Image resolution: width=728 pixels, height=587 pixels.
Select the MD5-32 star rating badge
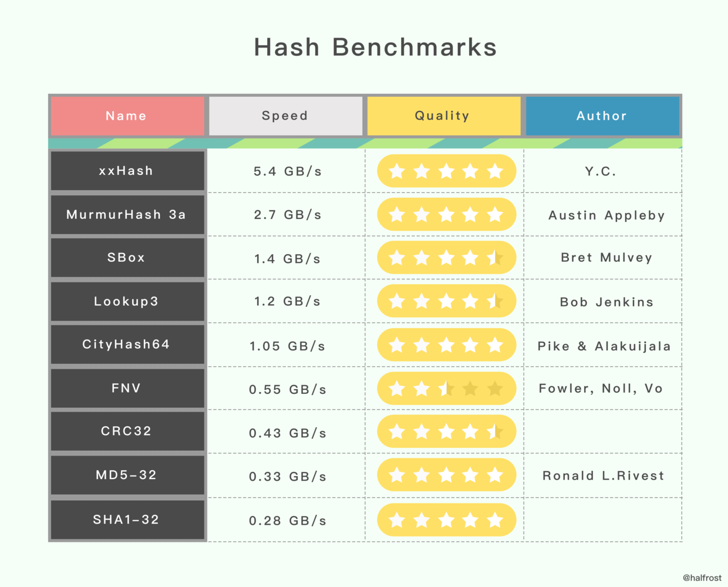pos(446,475)
